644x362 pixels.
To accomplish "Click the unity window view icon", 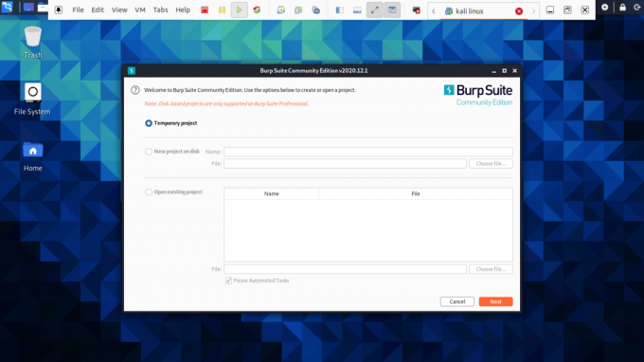I will [x=392, y=9].
